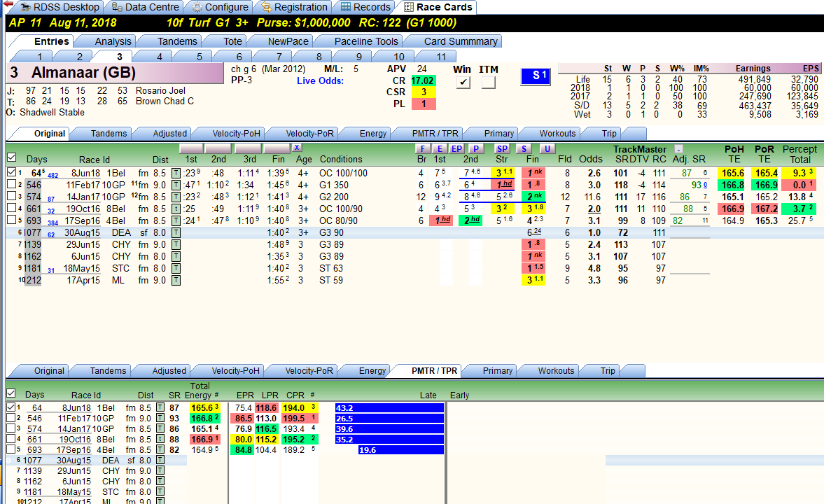Check pace line 4 (661 days) upper grid
The height and width of the screenshot is (504, 824).
[x=12, y=208]
